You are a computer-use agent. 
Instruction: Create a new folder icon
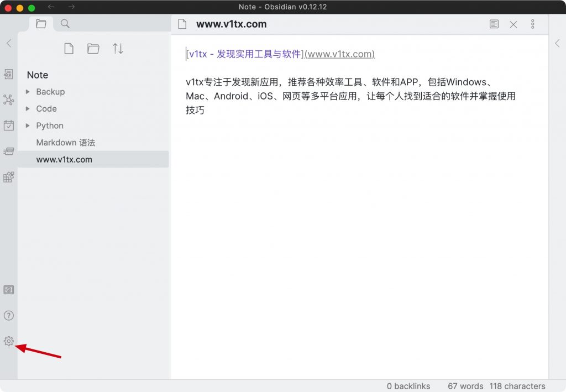click(93, 48)
